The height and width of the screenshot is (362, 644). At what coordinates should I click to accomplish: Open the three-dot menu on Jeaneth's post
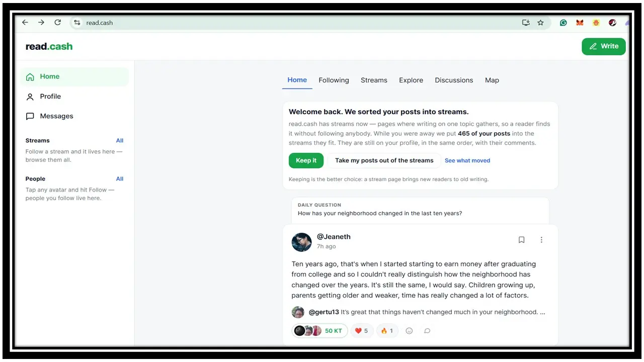click(x=541, y=240)
